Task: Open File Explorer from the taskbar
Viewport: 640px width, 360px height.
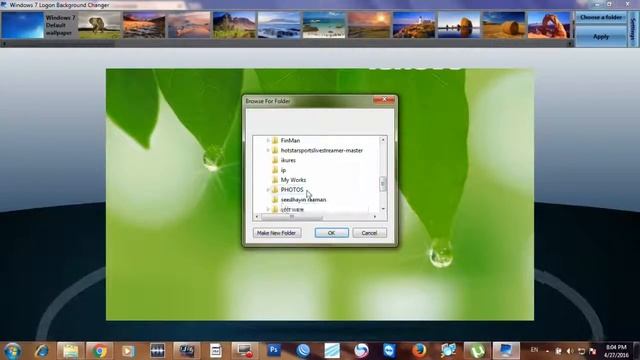Action: coord(70,351)
